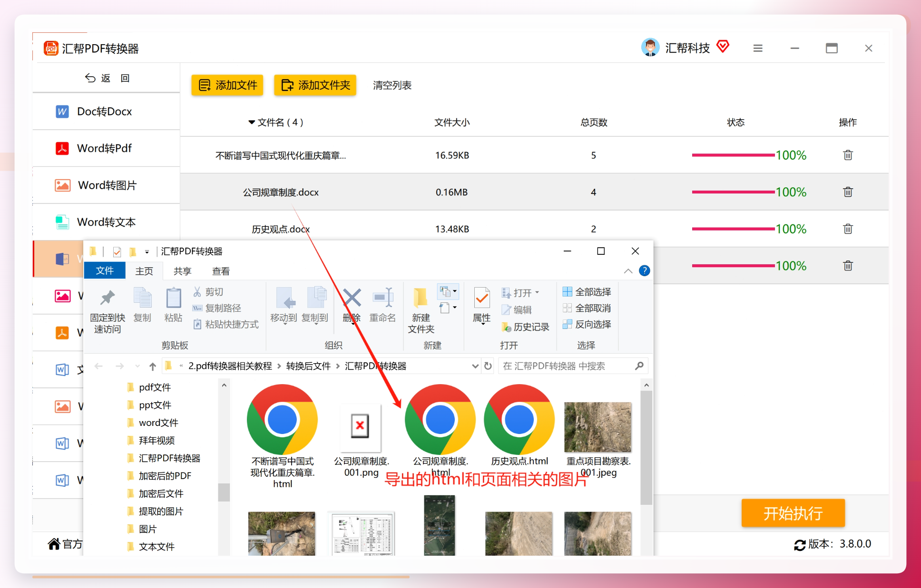921x588 pixels.
Task: Click 全部取消 in the select group
Action: 587,308
